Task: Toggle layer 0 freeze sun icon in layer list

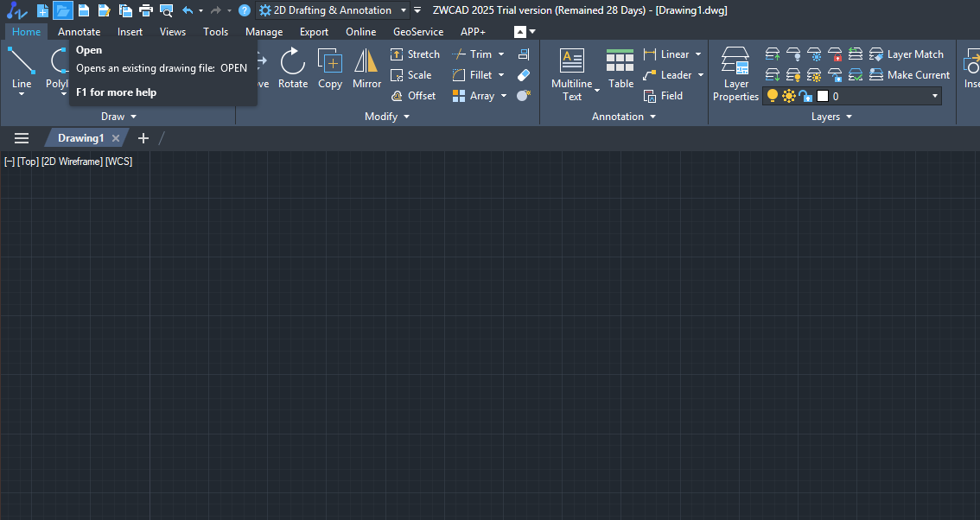Action: (x=789, y=96)
